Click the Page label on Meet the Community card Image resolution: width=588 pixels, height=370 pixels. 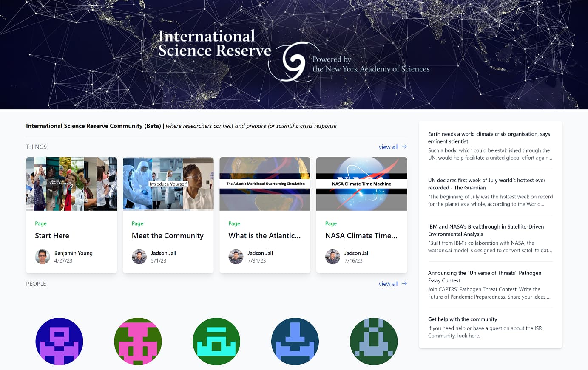[x=137, y=223]
